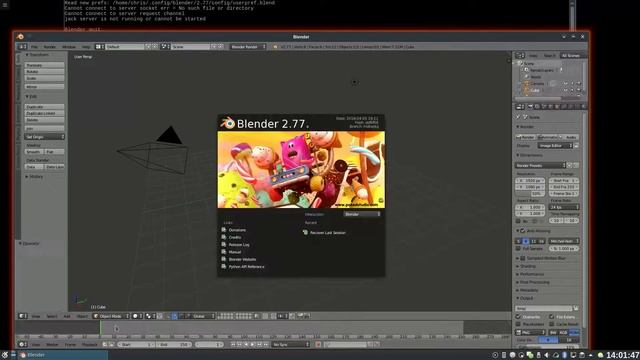
Task: Expand the Shading panel
Action: (x=527, y=266)
